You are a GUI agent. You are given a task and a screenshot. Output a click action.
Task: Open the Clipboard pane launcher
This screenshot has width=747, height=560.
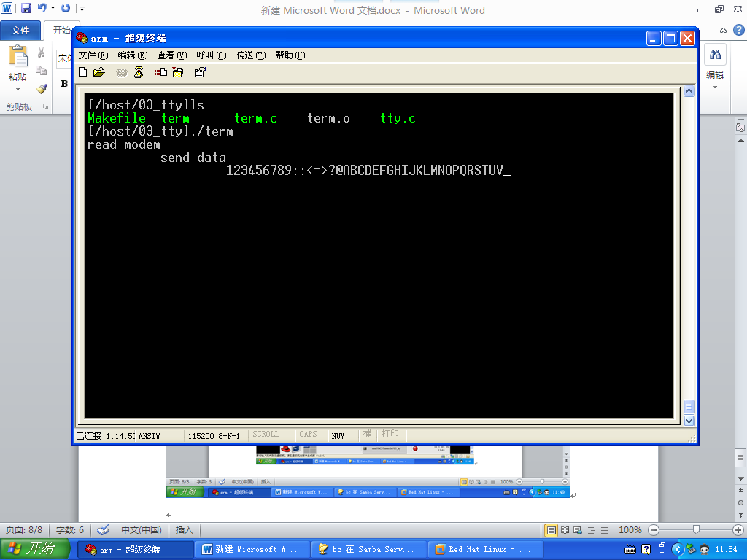coord(46,106)
